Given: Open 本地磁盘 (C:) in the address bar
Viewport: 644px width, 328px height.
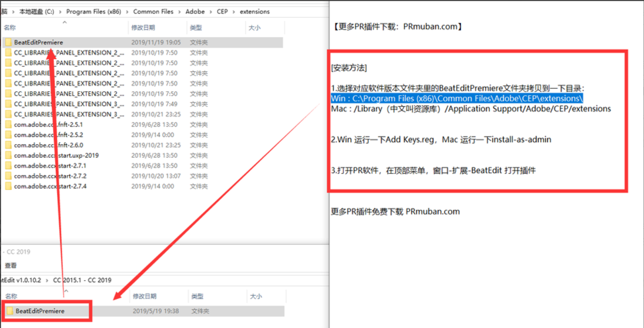Looking at the screenshot, I should pyautogui.click(x=37, y=12).
